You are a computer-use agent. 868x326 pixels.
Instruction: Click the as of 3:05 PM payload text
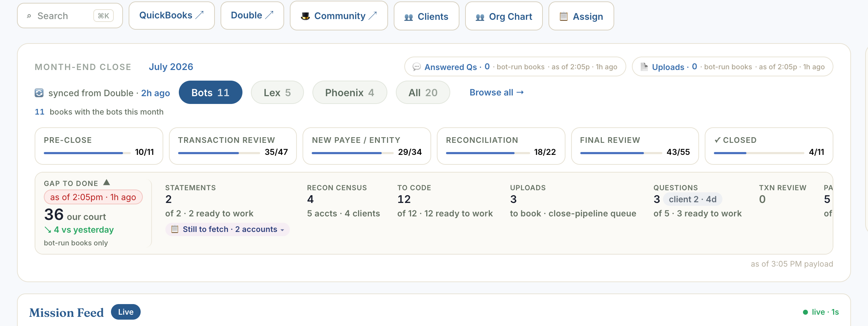coord(792,264)
